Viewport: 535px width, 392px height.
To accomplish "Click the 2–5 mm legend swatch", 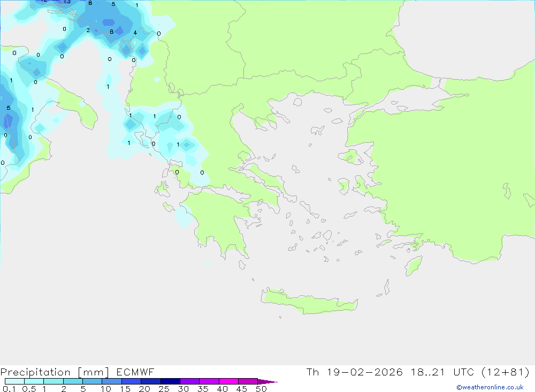I will (73, 381).
